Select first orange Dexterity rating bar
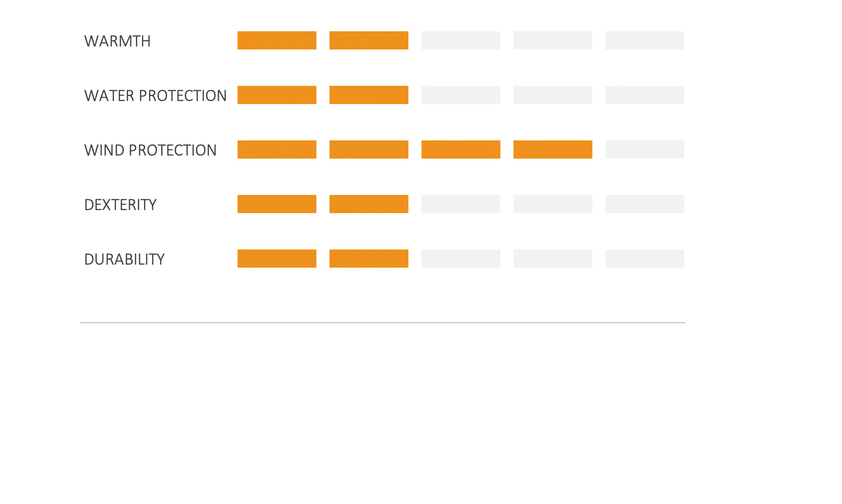842x504 pixels. coord(277,204)
